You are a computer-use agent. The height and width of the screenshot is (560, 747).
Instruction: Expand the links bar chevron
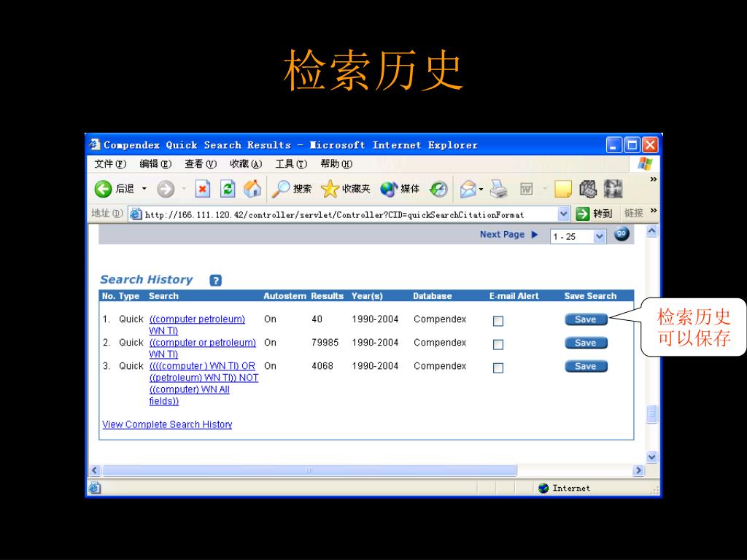pos(654,210)
